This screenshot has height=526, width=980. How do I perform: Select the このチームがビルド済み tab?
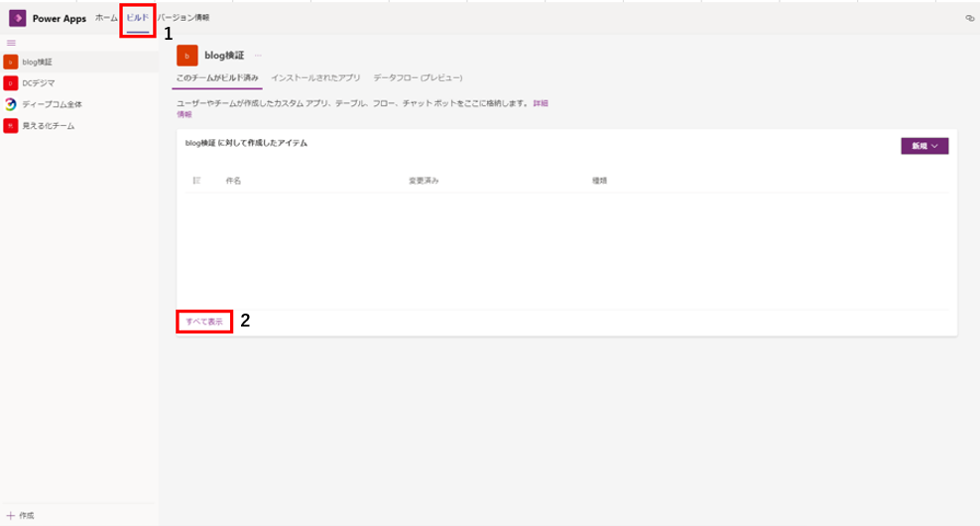point(217,77)
